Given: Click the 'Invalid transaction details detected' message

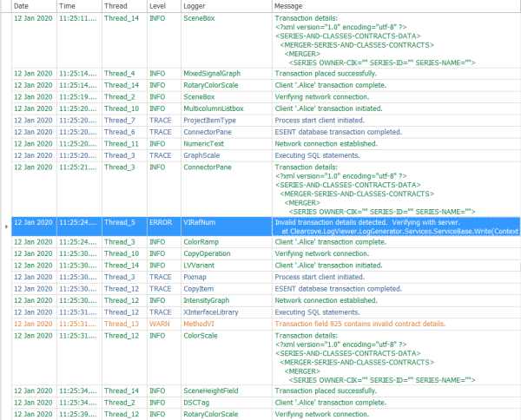Looking at the screenshot, I should pos(396,226).
